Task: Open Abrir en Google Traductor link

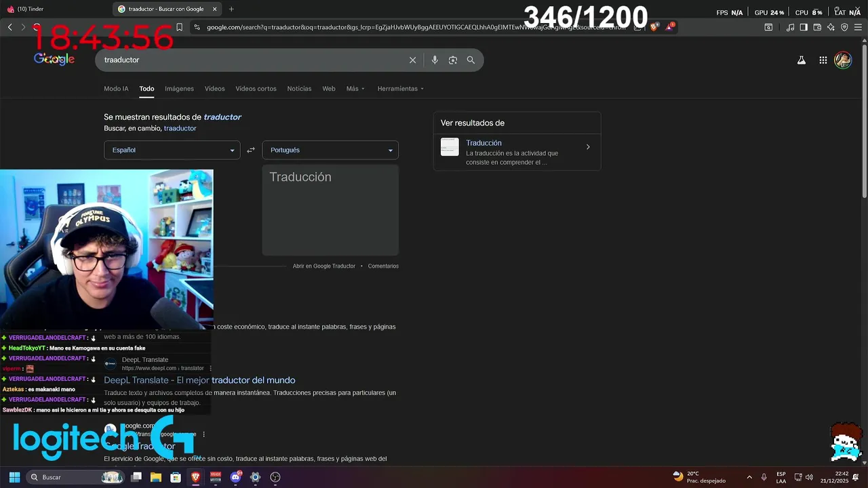Action: [x=324, y=266]
